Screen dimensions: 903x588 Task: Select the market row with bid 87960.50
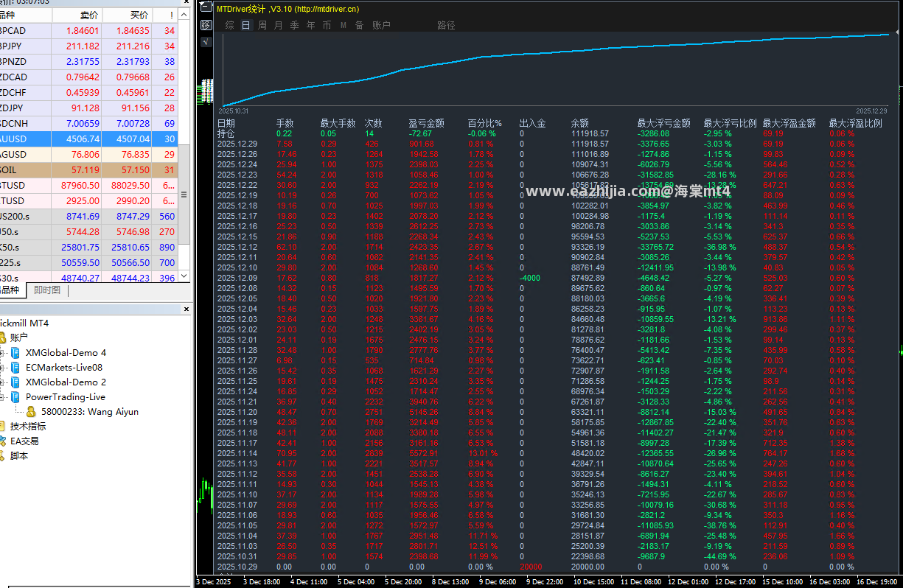[x=89, y=185]
